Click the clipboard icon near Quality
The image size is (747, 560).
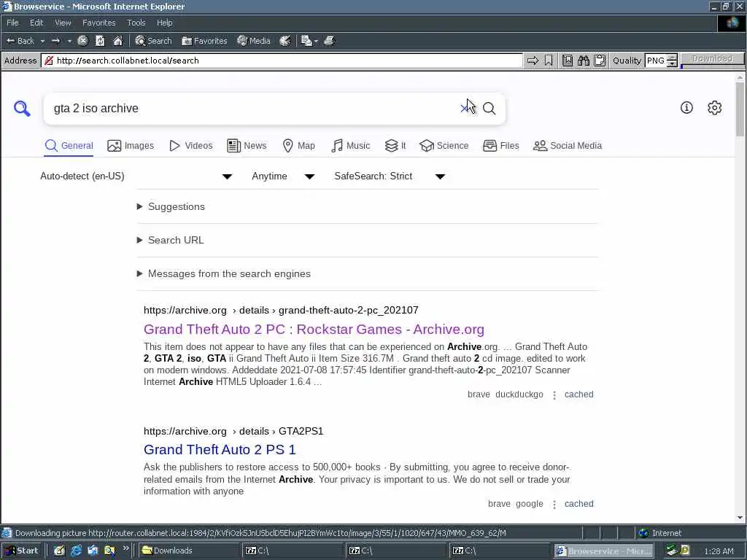pos(600,61)
